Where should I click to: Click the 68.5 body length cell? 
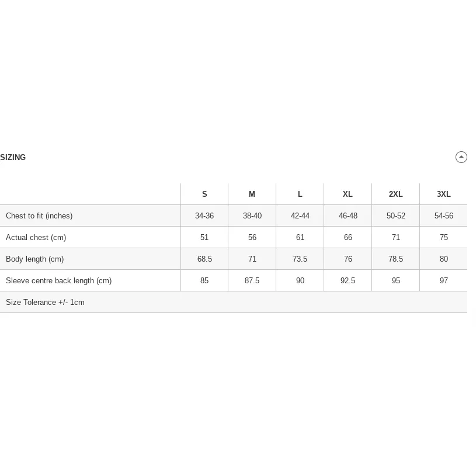coord(204,259)
